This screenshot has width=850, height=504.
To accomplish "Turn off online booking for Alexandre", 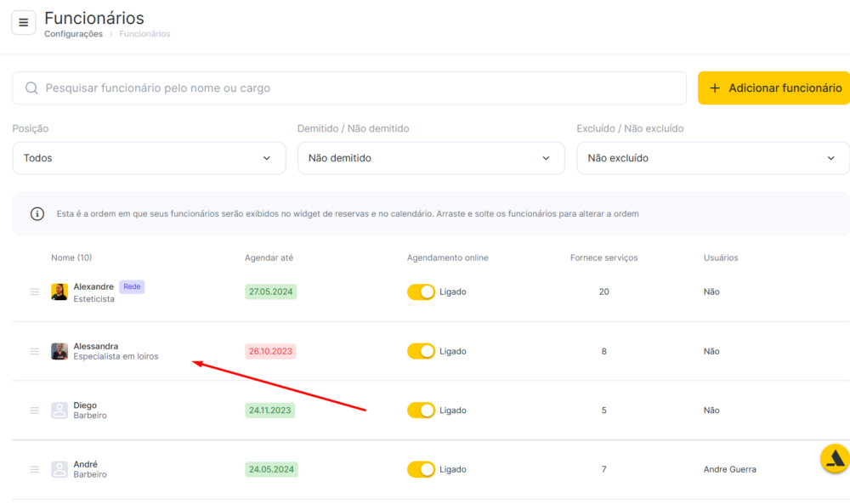I will click(x=422, y=292).
